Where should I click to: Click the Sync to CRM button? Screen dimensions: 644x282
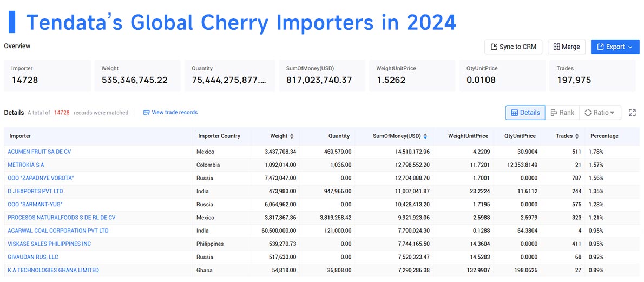514,47
